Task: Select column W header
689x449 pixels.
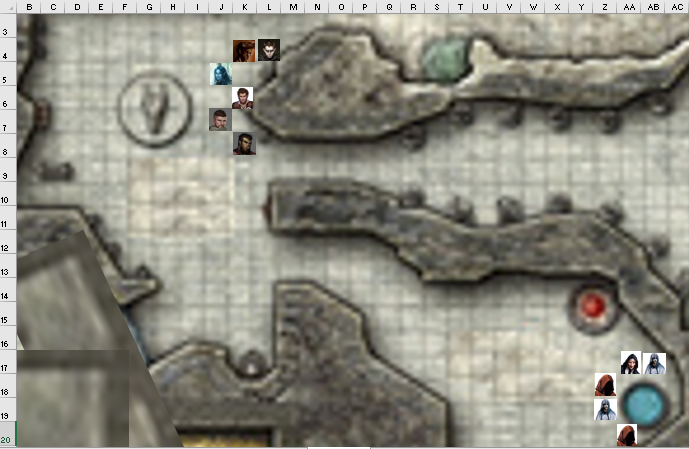Action: [533, 7]
